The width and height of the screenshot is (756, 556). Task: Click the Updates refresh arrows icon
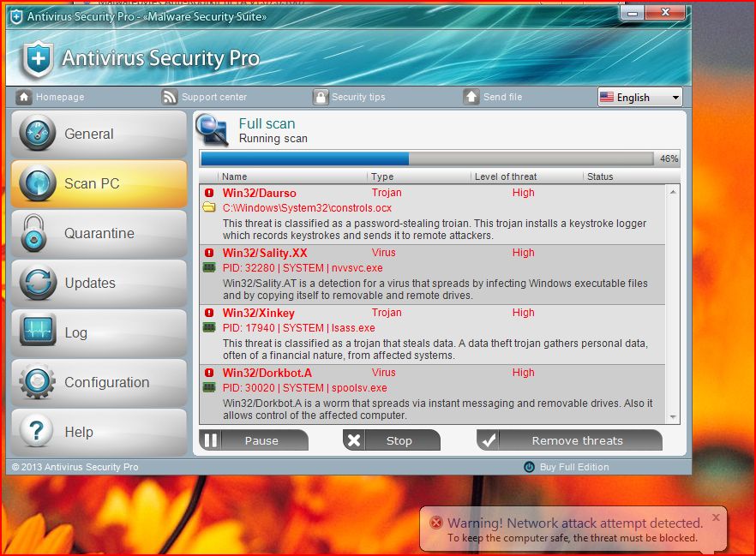pyautogui.click(x=38, y=283)
